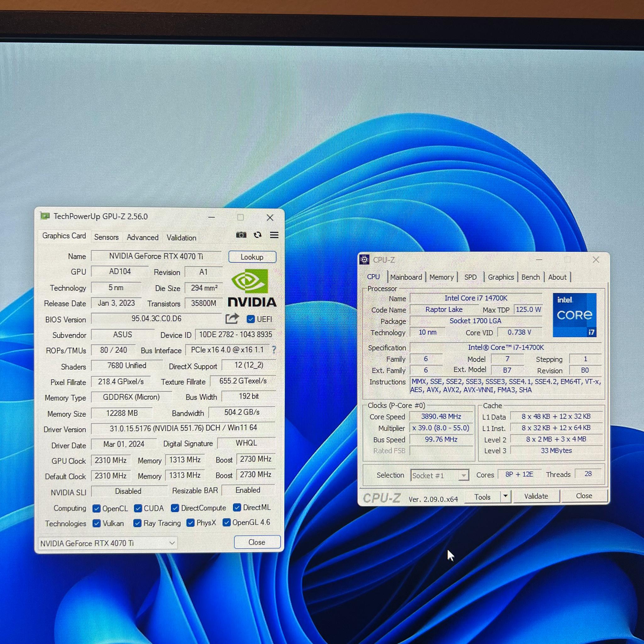Click the Driver Date Mar 01, 2024 value
Image resolution: width=644 pixels, height=644 pixels.
point(124,444)
